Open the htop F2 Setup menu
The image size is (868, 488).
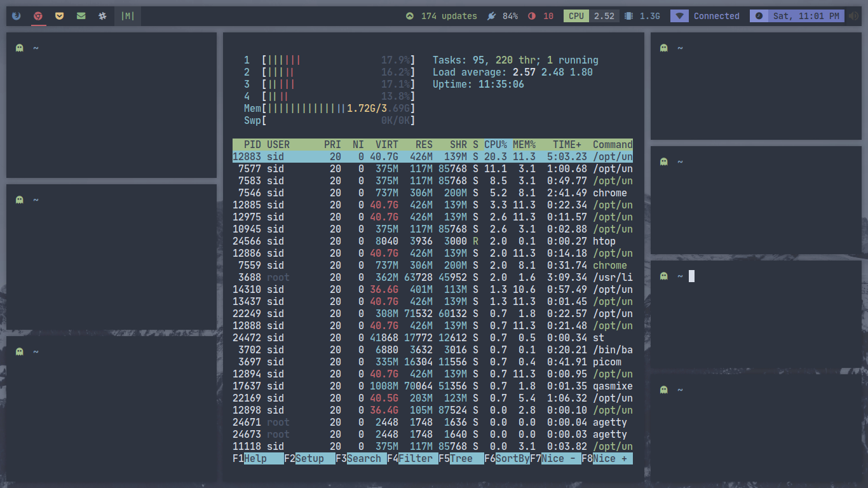(x=309, y=459)
